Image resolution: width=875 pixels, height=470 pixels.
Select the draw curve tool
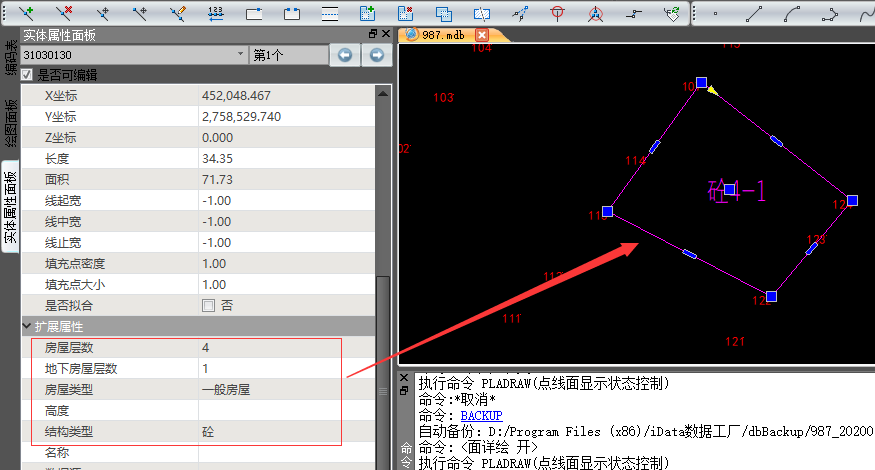coord(866,13)
